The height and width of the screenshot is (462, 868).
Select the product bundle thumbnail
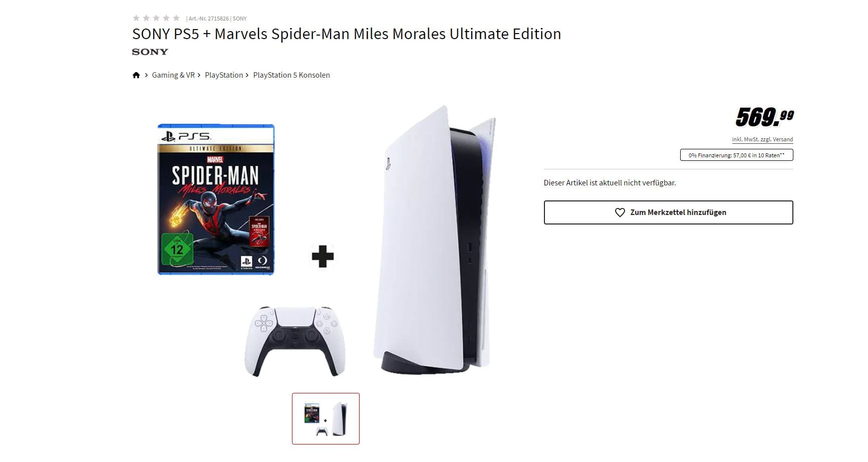coord(326,418)
